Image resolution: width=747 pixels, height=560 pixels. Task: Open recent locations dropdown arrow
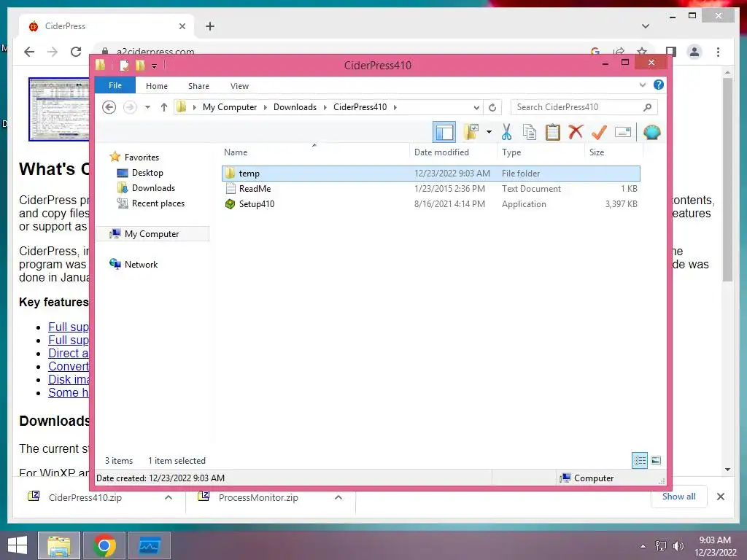tap(147, 107)
